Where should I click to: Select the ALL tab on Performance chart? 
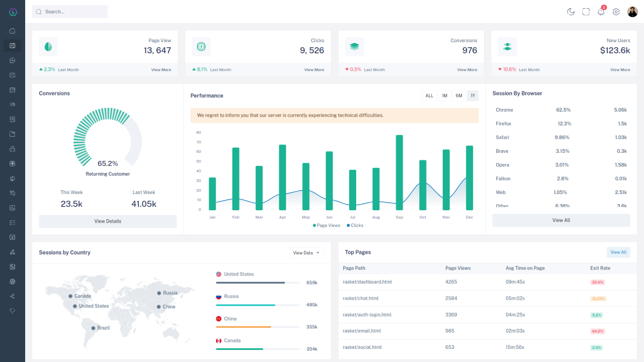[x=429, y=96]
